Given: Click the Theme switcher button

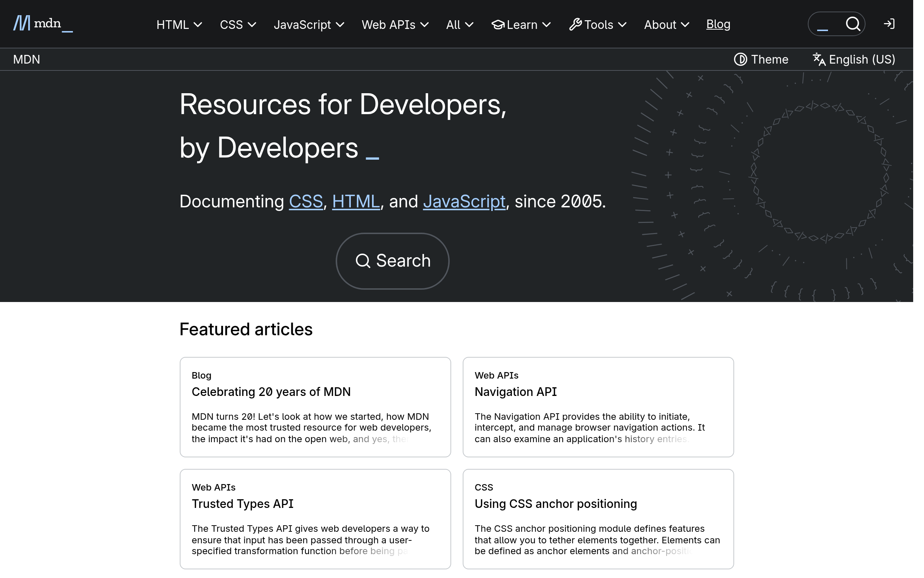Looking at the screenshot, I should pyautogui.click(x=761, y=59).
